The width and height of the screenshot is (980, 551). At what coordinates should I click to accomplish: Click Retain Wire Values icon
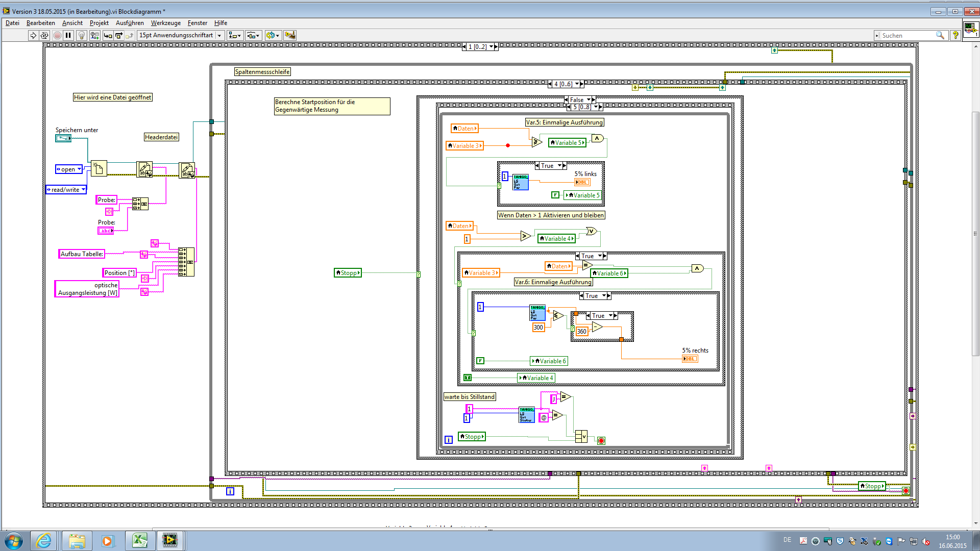(x=95, y=35)
